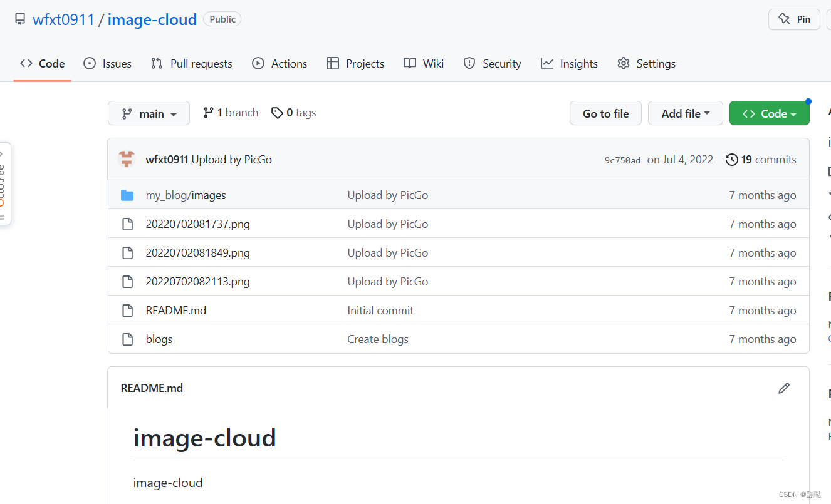
Task: Click the Pin repository button
Action: pos(794,19)
